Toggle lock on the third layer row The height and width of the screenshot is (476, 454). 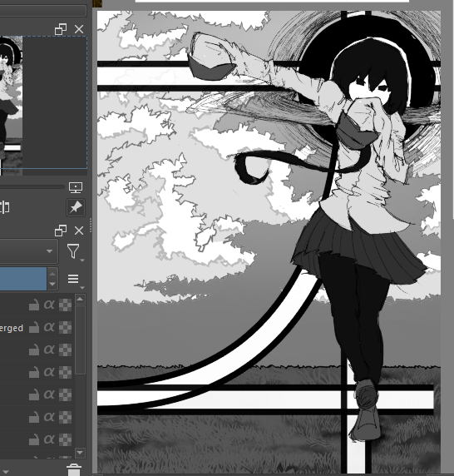34,350
